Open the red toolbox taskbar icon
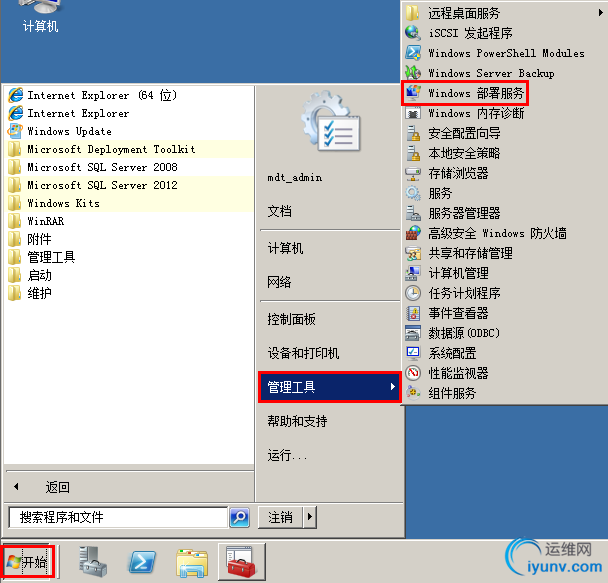Viewport: 608px width, 583px height. (x=242, y=561)
